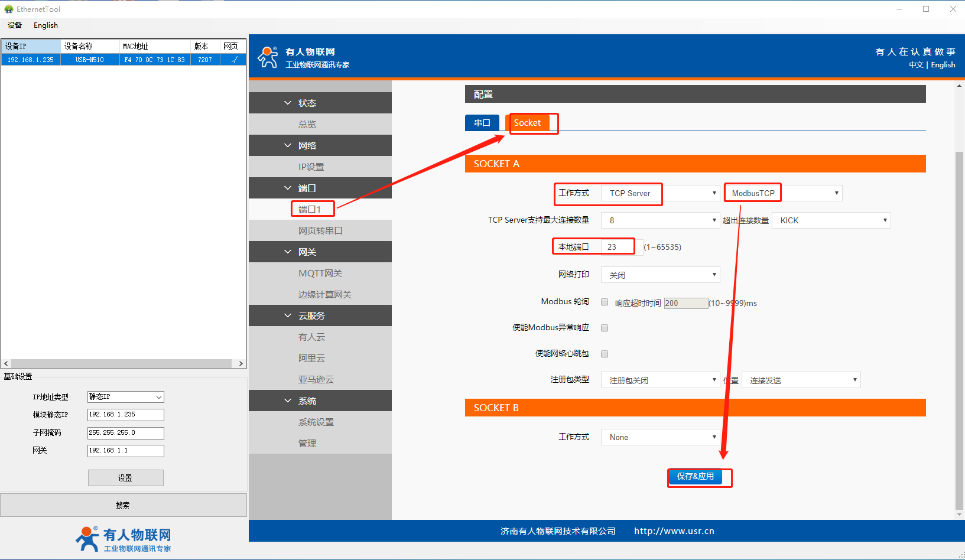Open the IP地址类型 静态IP combo box
965x560 pixels.
click(x=125, y=397)
